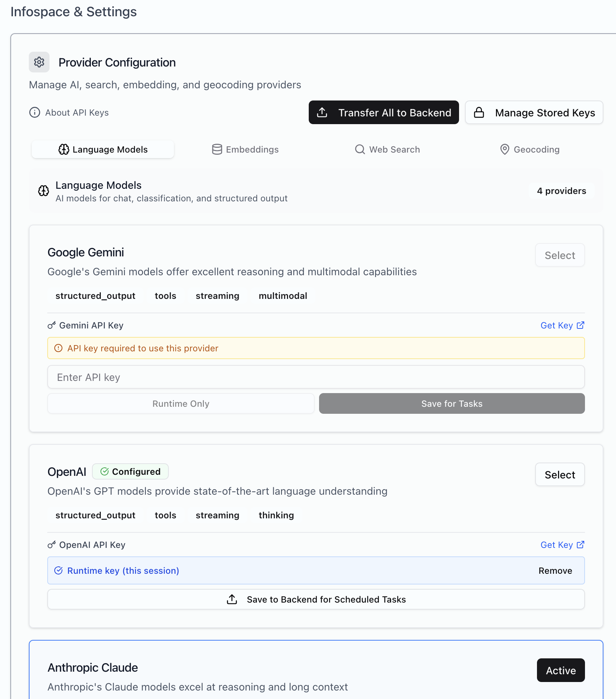Viewport: 616px width, 699px height.
Task: Remove the OpenAI runtime session key
Action: click(555, 570)
